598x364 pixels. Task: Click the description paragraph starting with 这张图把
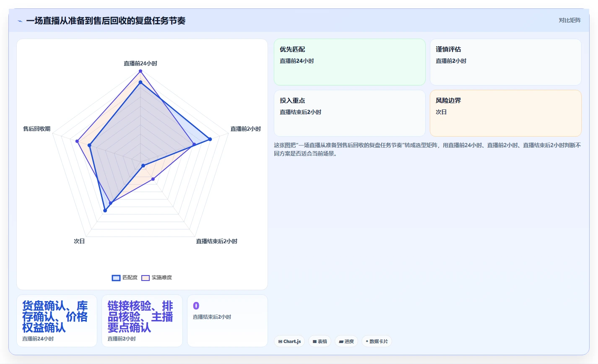[x=427, y=149]
